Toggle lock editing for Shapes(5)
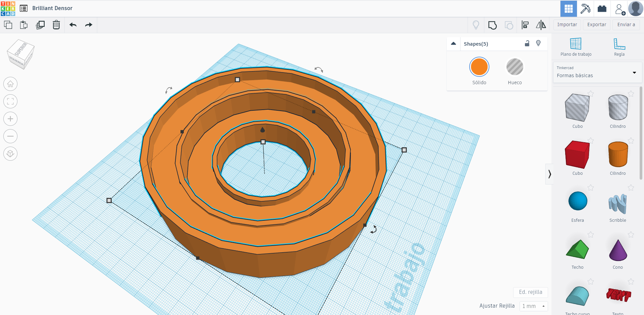The width and height of the screenshot is (644, 315). pos(527,43)
